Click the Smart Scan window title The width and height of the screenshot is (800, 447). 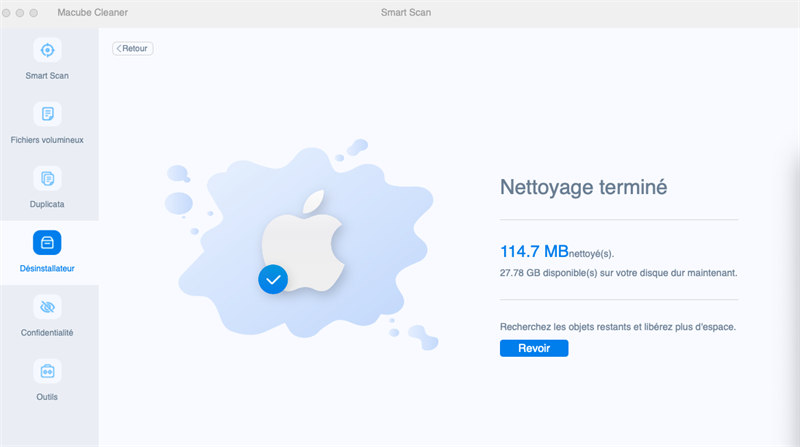pyautogui.click(x=406, y=13)
